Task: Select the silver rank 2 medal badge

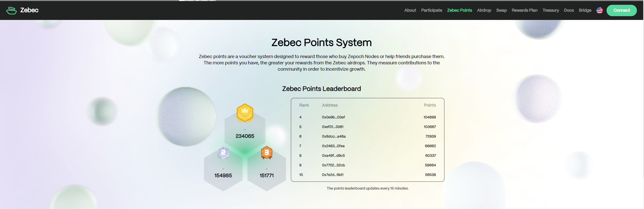Action: 223,153
